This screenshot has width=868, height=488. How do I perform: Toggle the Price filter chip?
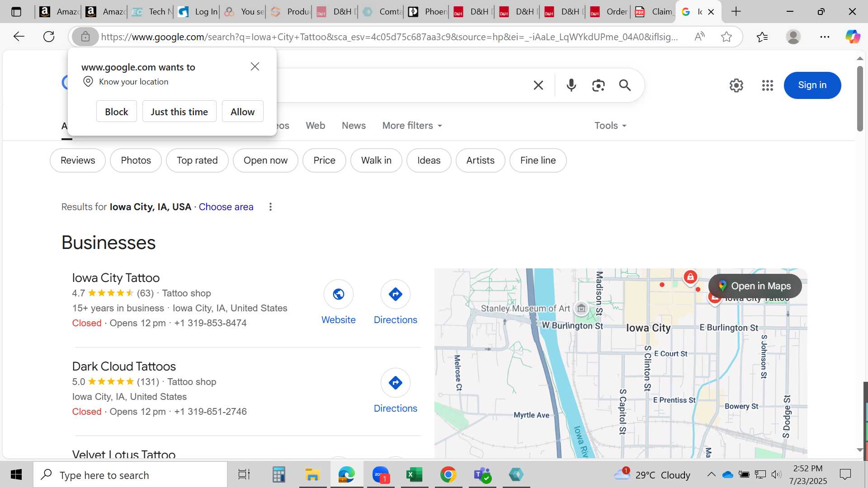324,160
